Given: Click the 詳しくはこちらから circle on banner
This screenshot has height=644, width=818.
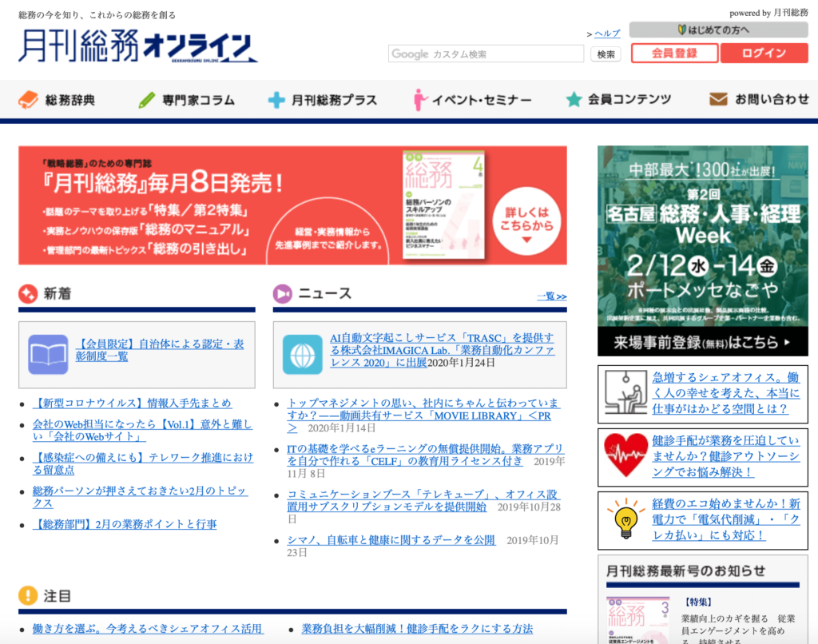Looking at the screenshot, I should click(526, 221).
